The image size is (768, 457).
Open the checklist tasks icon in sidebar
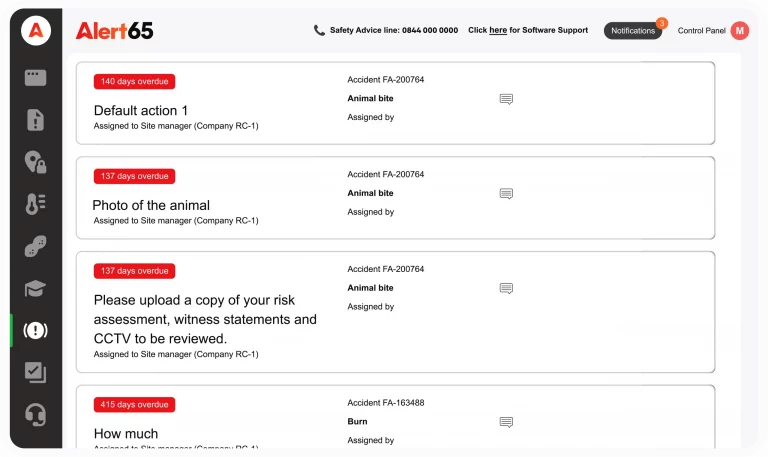(x=36, y=372)
